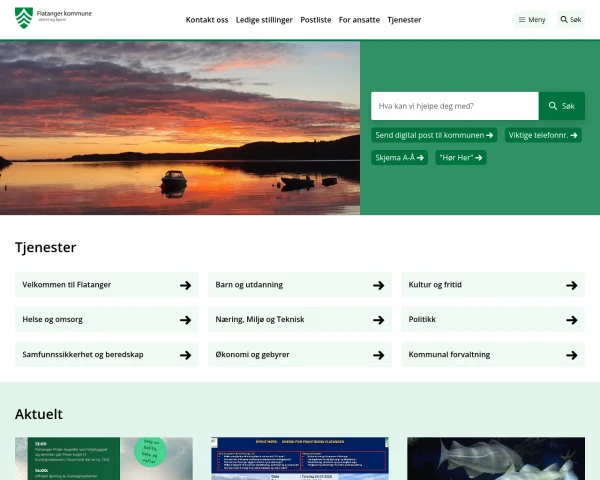This screenshot has width=600, height=480.
Task: Click the arrow on Økonomi og gebyrer
Action: click(379, 355)
